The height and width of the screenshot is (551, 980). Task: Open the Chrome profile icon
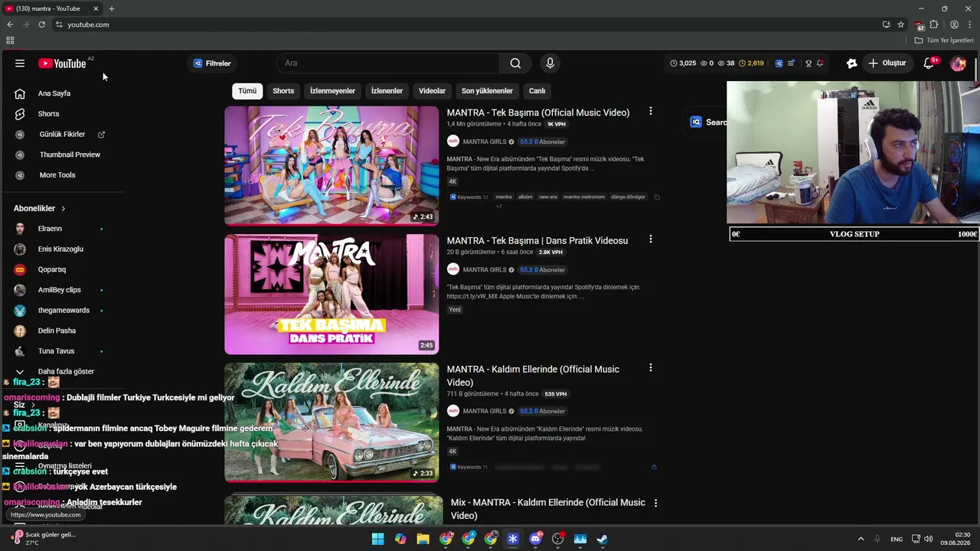coord(954,24)
